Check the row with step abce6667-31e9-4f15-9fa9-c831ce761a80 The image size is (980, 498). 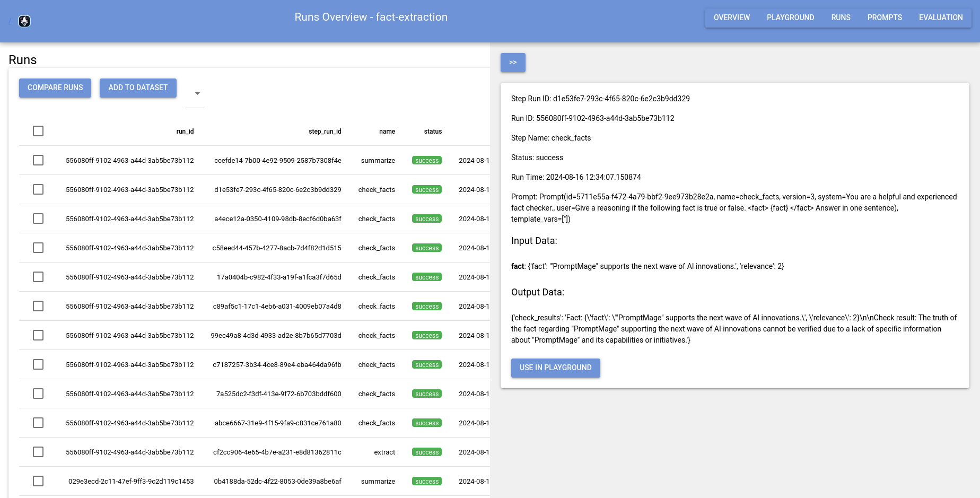click(38, 423)
